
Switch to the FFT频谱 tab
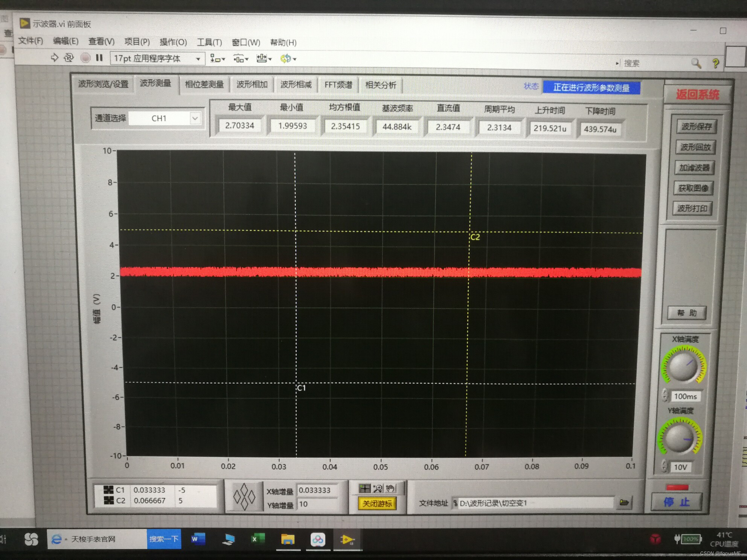[x=338, y=85]
